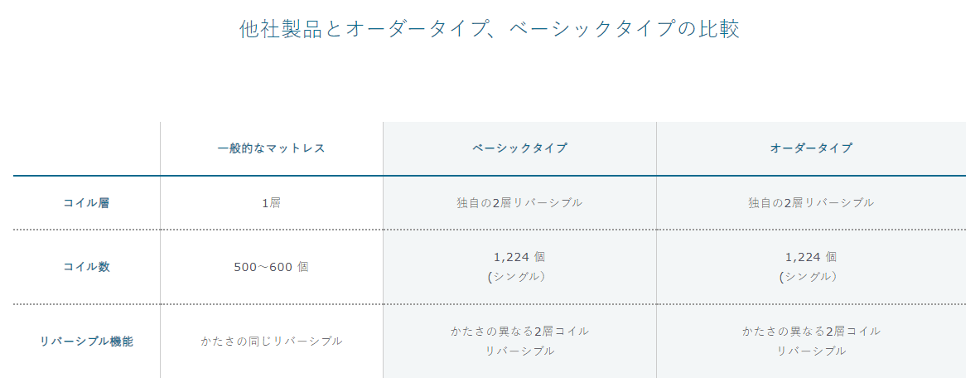Click かたさの異なる2層コイル in the ベーシックタイプ column
The height and width of the screenshot is (378, 980).
pos(519,331)
